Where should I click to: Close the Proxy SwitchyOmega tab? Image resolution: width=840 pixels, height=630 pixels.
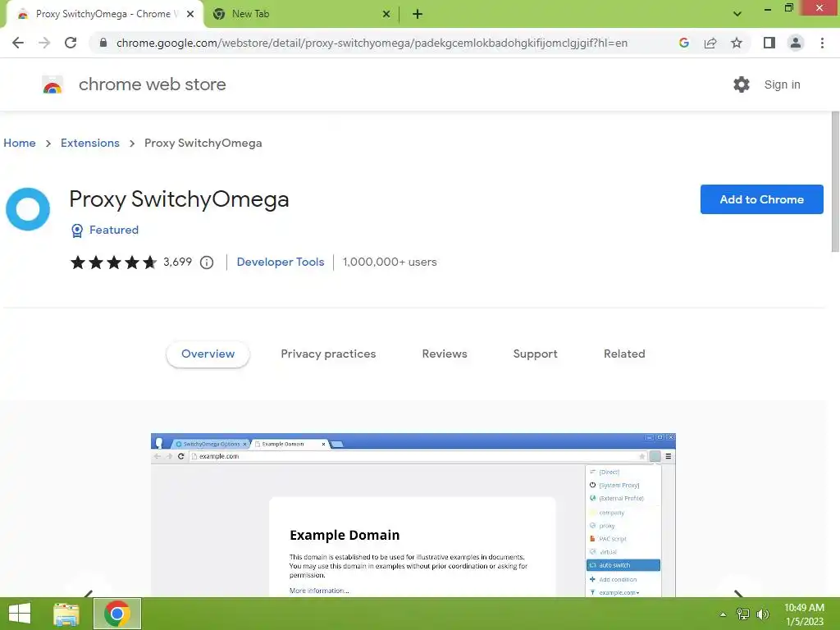[190, 15]
